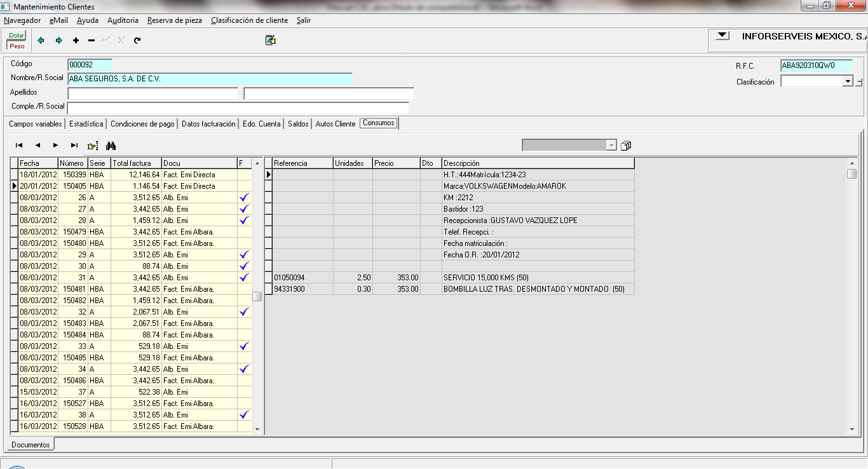868x469 pixels.
Task: Click the Unidades column header
Action: click(x=353, y=163)
